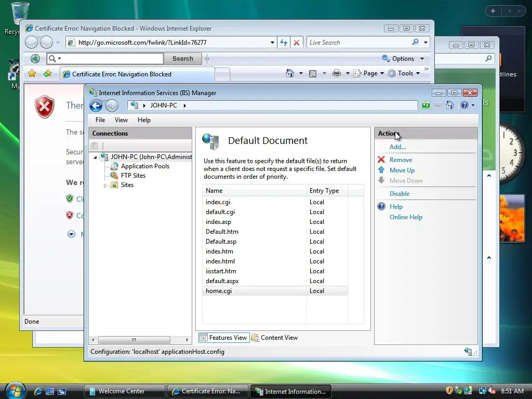The width and height of the screenshot is (532, 399).
Task: Select the Default.asp document row
Action: (275, 242)
